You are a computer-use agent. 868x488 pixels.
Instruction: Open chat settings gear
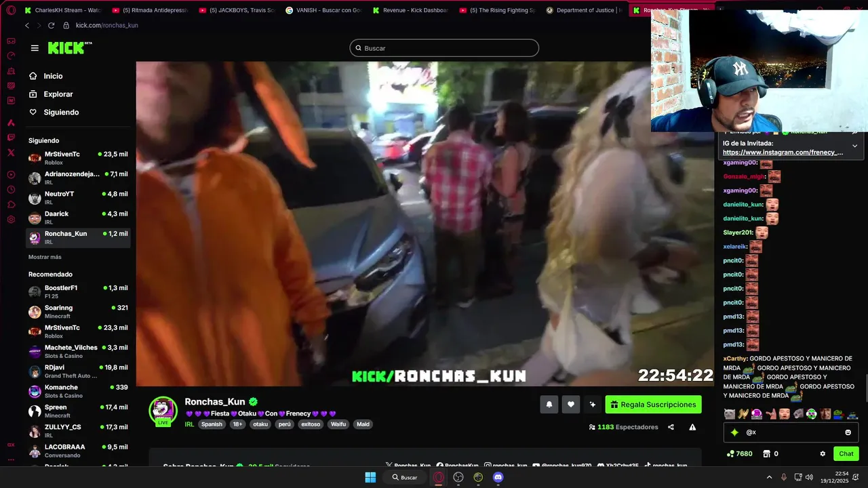[823, 453]
